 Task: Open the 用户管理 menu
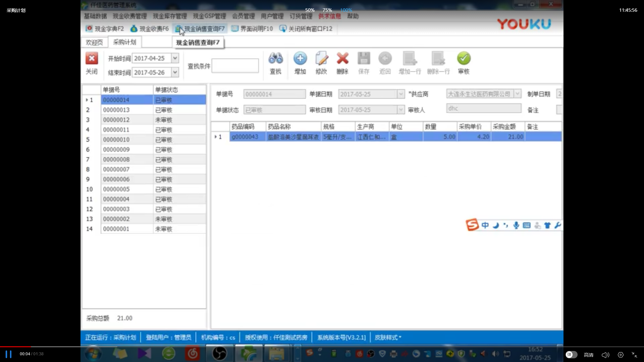click(272, 16)
